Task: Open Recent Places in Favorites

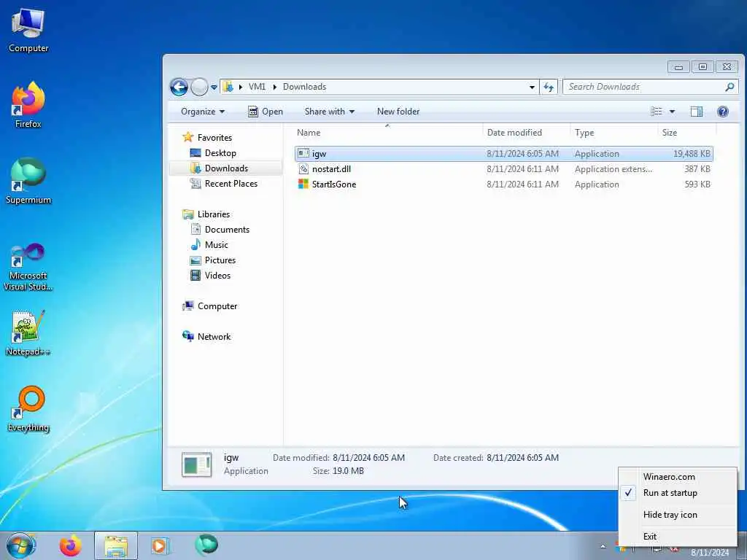Action: [231, 183]
